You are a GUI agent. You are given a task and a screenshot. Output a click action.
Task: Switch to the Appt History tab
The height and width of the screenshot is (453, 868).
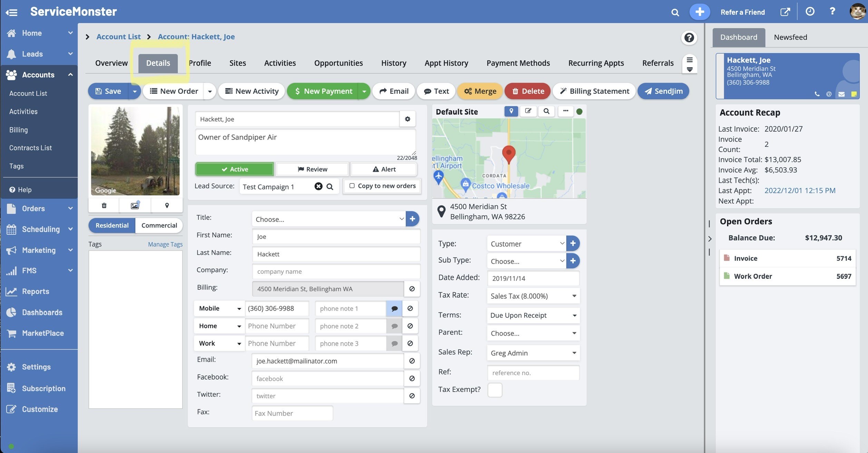coord(446,63)
